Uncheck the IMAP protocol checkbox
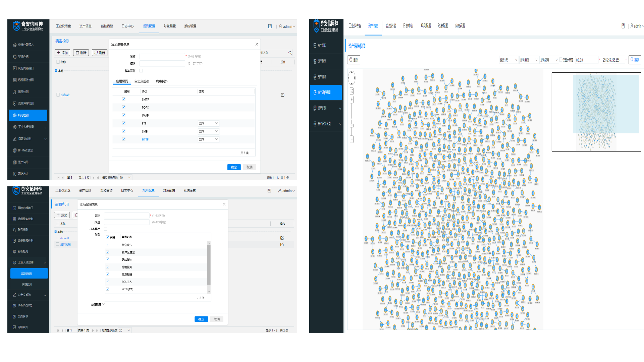 124,115
